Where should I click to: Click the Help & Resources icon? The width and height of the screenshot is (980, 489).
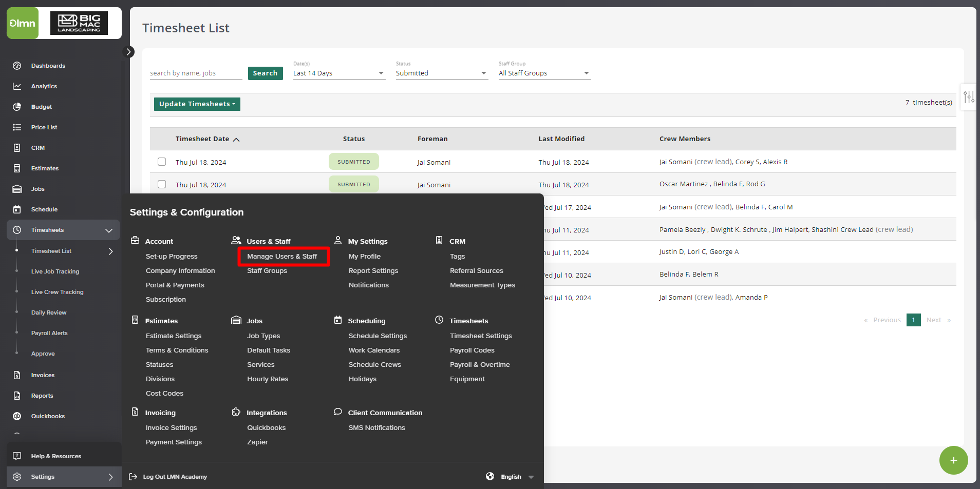17,456
